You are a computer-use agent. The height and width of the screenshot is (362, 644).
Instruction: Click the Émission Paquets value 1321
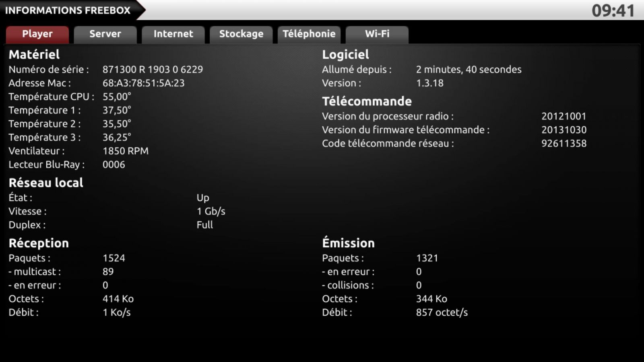pyautogui.click(x=427, y=258)
